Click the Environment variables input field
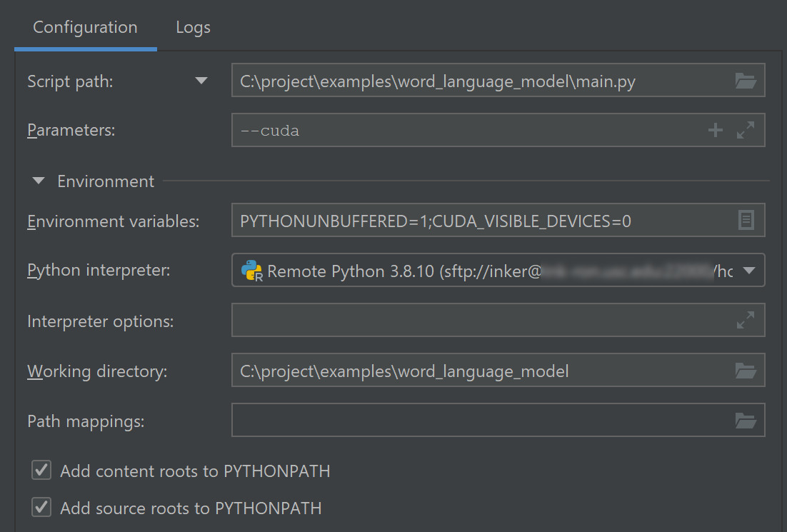The height and width of the screenshot is (532, 787). (x=498, y=221)
